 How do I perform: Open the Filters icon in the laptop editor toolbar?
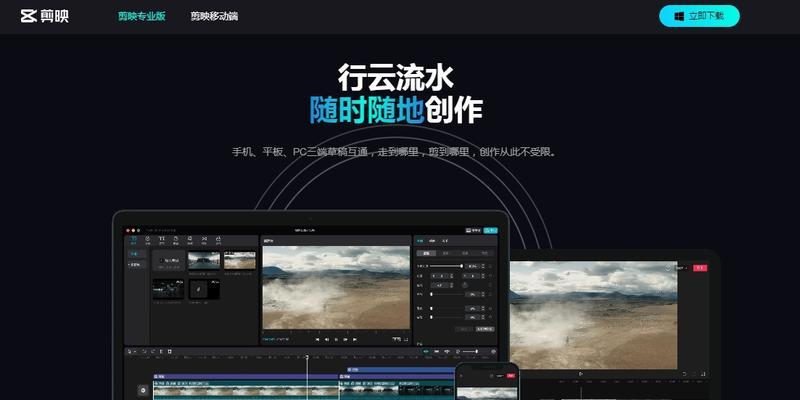coord(218,240)
